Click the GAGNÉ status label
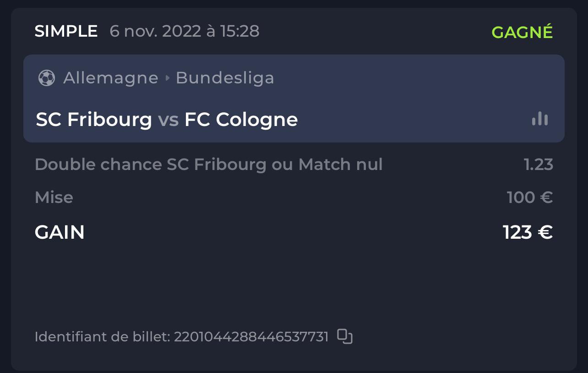 tap(522, 32)
